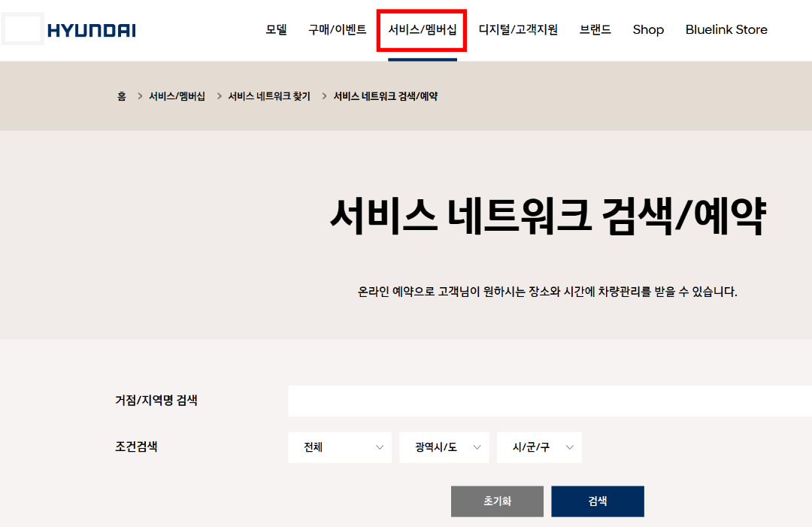
Task: Click the 거점/지역명 검색 label
Action: tap(156, 400)
